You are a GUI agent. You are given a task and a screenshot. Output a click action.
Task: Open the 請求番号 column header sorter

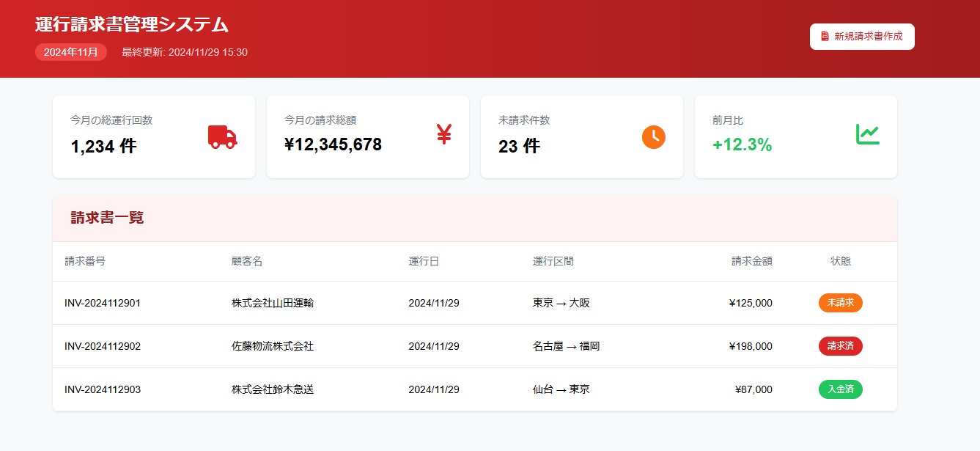pyautogui.click(x=85, y=261)
